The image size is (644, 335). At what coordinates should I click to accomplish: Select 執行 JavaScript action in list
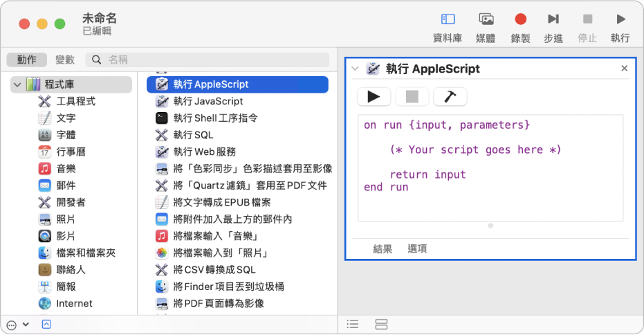pos(208,101)
